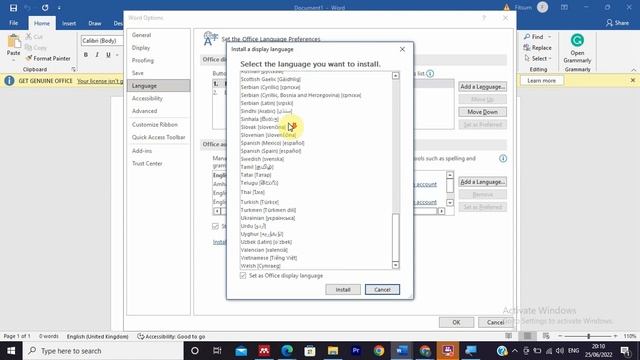Viewport: 640px width, 360px height.
Task: Click Move Down for display languages
Action: (482, 112)
